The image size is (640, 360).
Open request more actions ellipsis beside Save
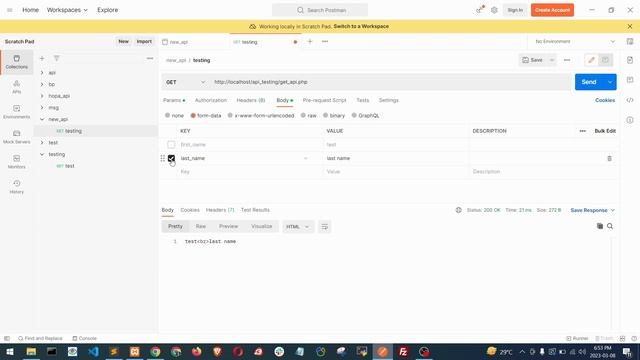click(567, 60)
